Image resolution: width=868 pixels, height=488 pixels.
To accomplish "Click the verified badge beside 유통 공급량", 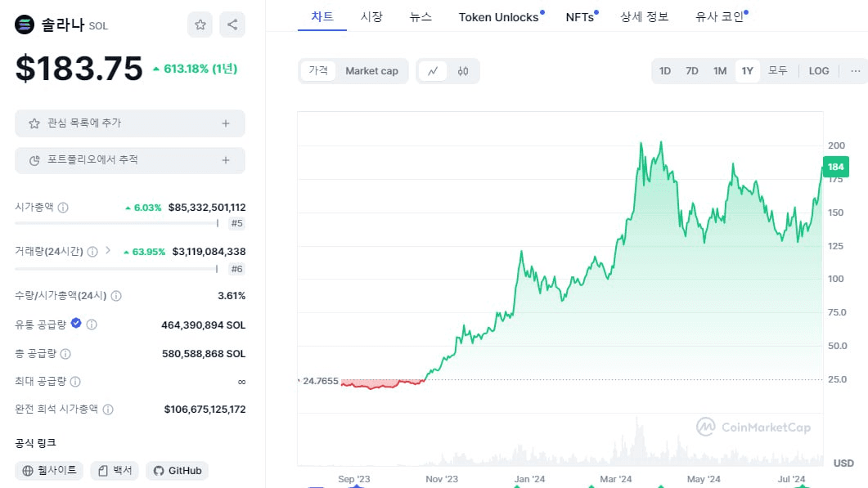I will point(76,323).
